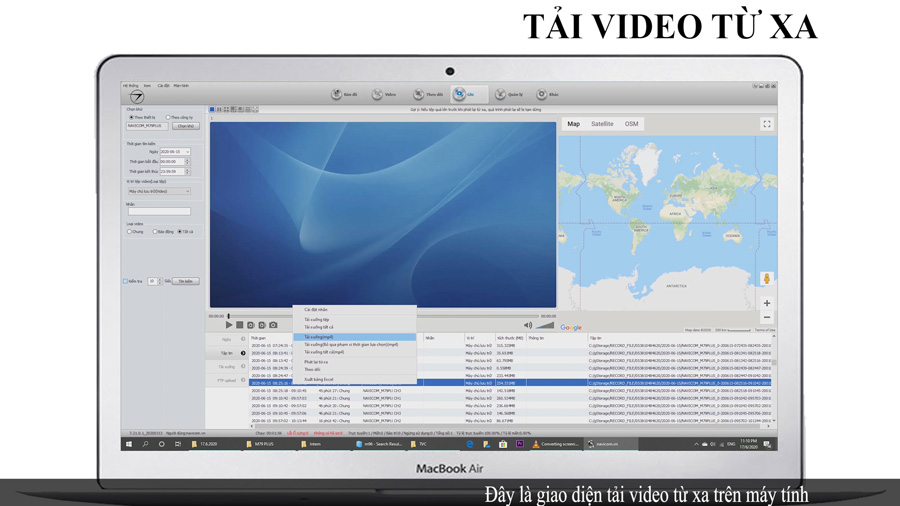This screenshot has height=506, width=900.
Task: Toggle fullscreen view on the map
Action: point(767,124)
